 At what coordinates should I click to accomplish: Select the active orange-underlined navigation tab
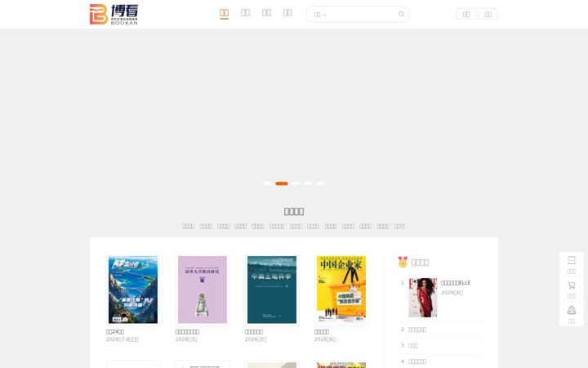225,13
